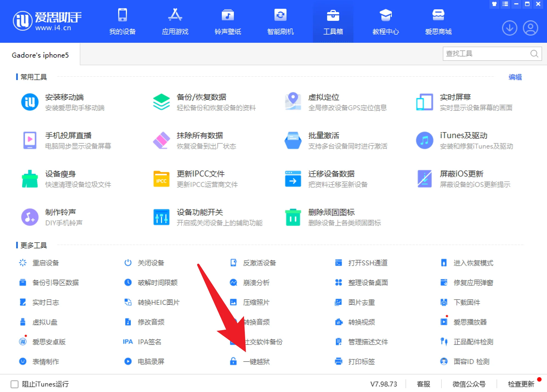Click the Make Ringtone music icon
Viewport: 547px width, 392px height.
pyautogui.click(x=30, y=217)
